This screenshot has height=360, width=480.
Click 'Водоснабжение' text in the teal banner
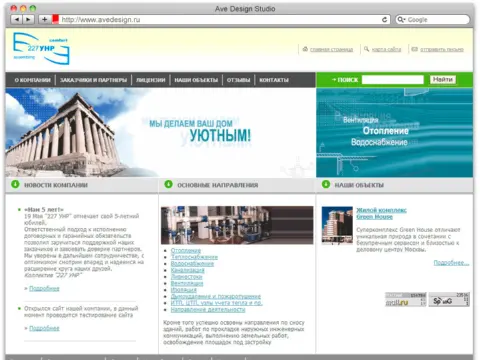(379, 142)
